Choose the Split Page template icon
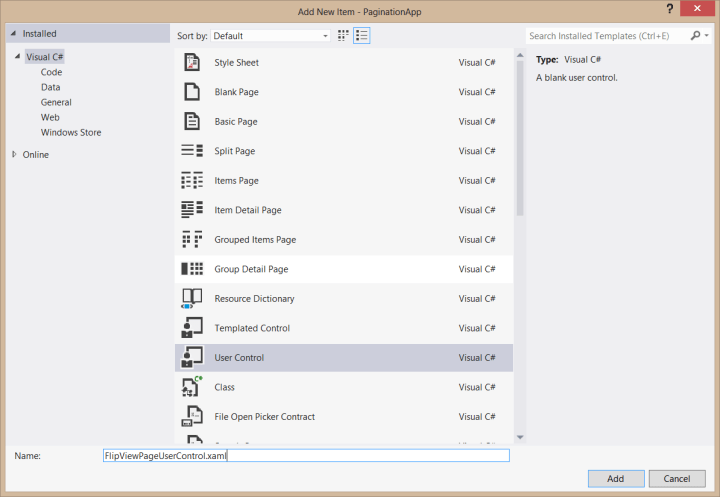 192,151
